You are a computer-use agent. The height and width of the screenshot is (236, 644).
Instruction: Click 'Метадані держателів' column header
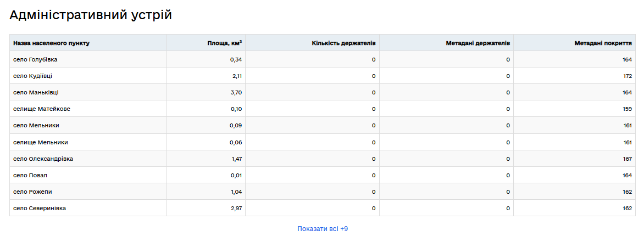point(478,43)
